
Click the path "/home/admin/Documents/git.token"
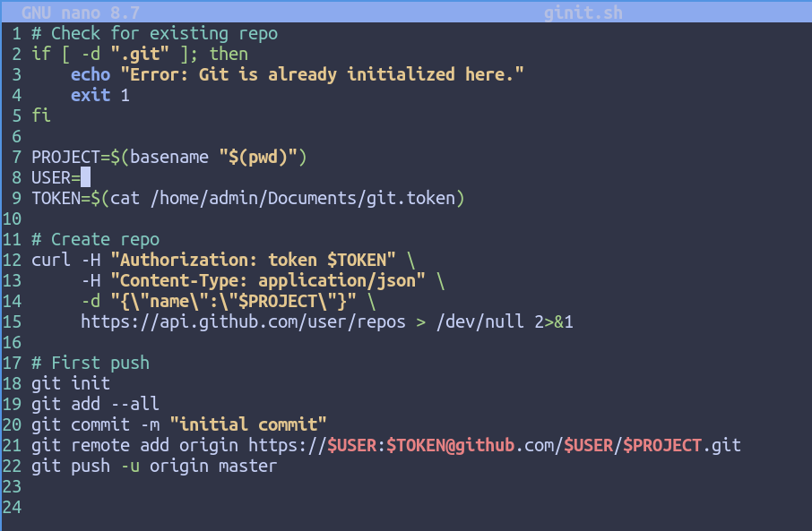click(302, 198)
